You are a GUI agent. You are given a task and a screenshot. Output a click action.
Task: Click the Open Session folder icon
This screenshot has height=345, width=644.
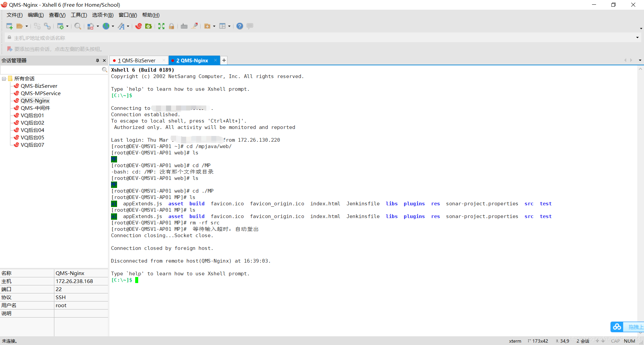coord(20,26)
